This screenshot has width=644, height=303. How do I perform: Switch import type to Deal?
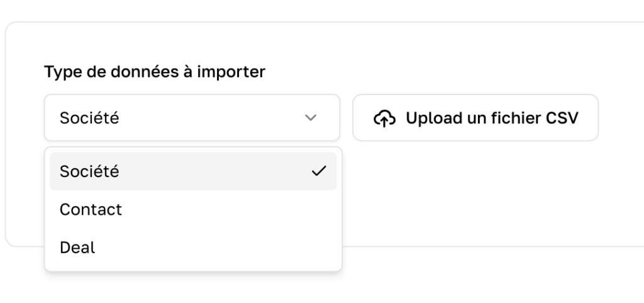77,248
